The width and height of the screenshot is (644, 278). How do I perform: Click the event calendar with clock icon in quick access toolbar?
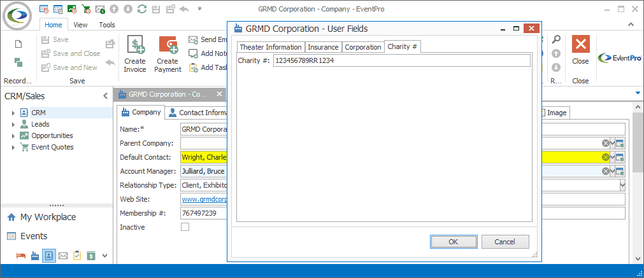44,9
